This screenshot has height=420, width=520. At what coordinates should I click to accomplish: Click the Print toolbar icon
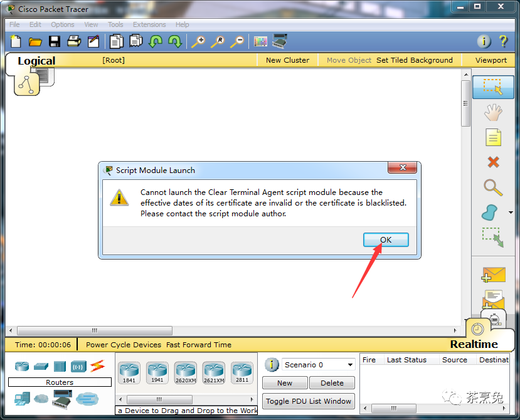74,41
